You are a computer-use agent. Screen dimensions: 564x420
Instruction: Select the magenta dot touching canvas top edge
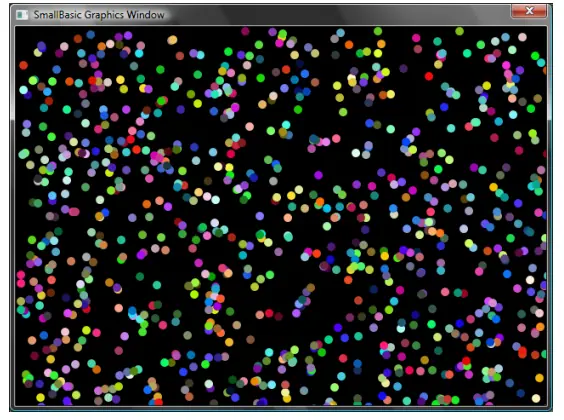tap(245, 31)
